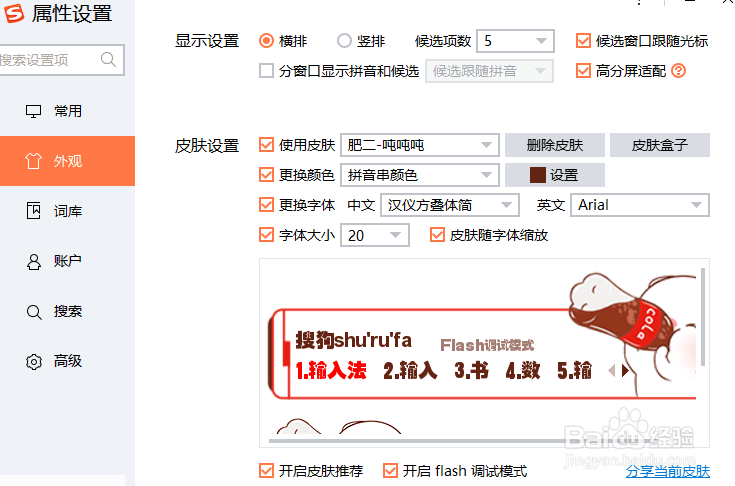Screen dimensions: 735x486
Task: Toggle 更换字体 checkbox
Action: [266, 205]
